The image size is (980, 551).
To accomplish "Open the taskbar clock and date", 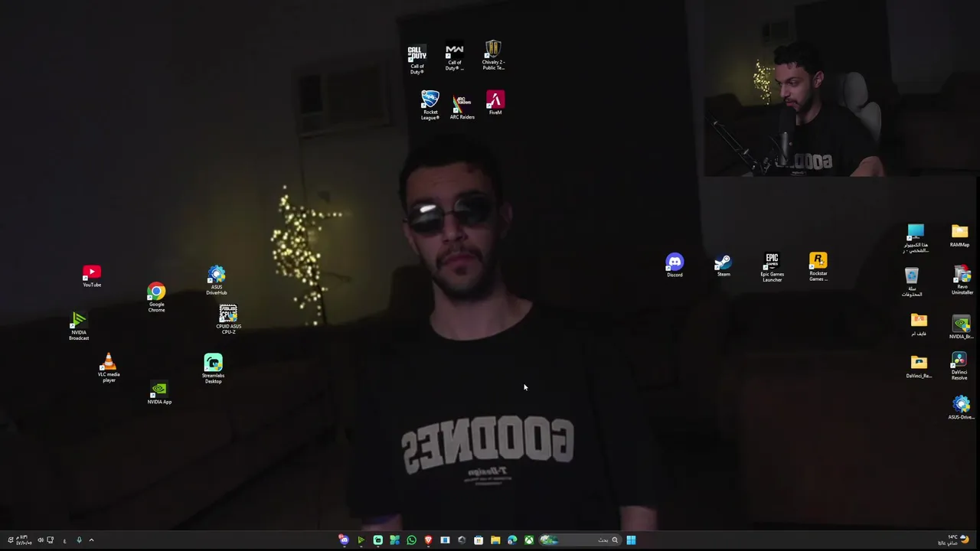I will [x=24, y=540].
